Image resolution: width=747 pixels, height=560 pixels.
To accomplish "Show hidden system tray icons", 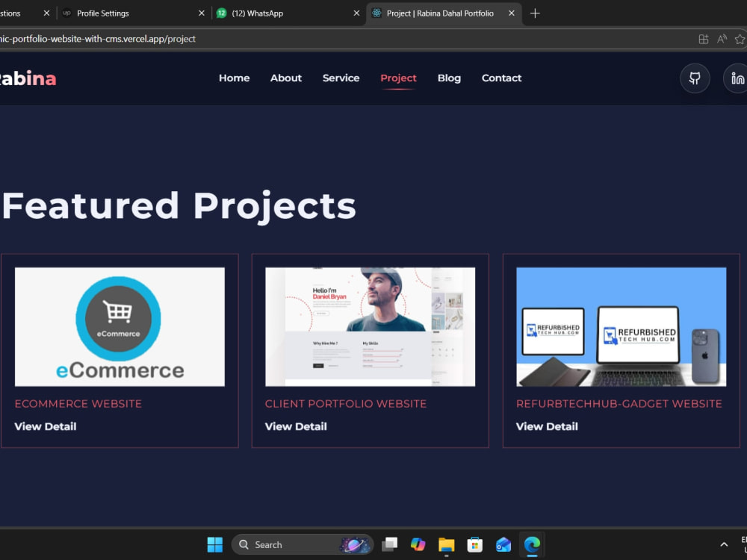I will [724, 544].
